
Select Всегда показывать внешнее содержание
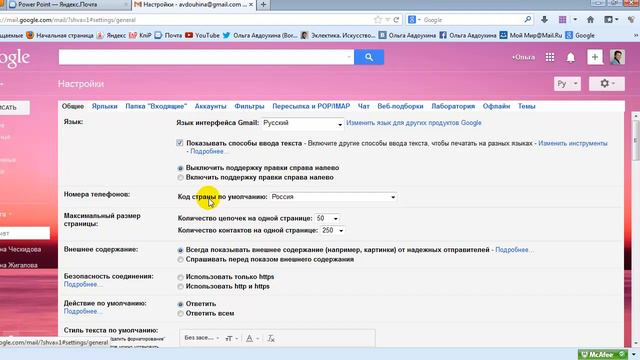(x=180, y=250)
